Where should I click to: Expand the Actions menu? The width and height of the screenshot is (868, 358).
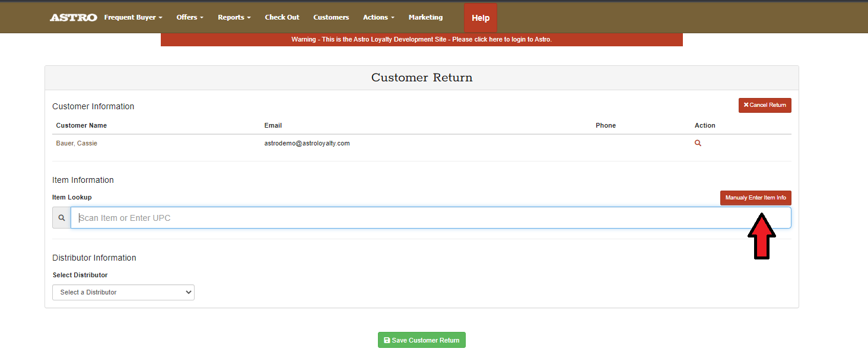[378, 18]
